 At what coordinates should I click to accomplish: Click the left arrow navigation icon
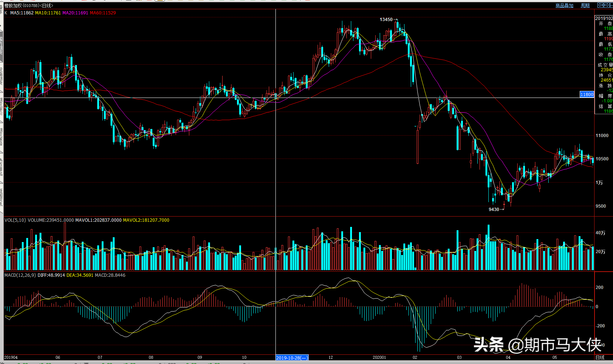coord(600,5)
